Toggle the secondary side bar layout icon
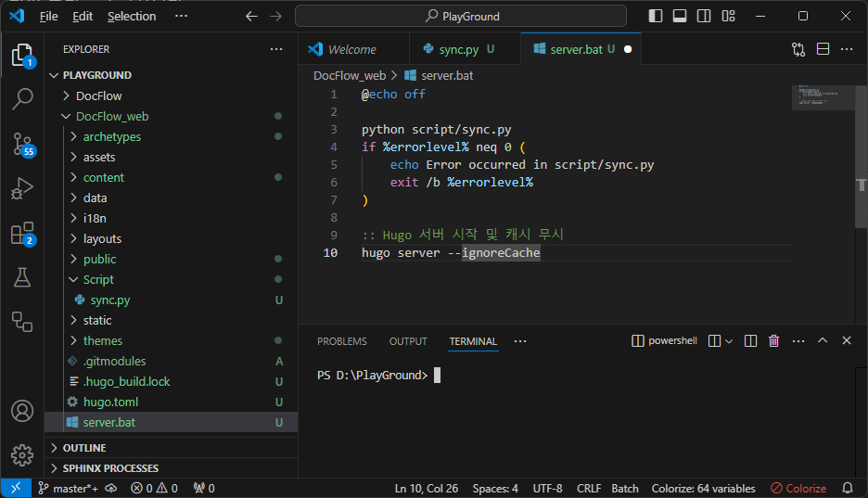The width and height of the screenshot is (868, 498). point(704,16)
